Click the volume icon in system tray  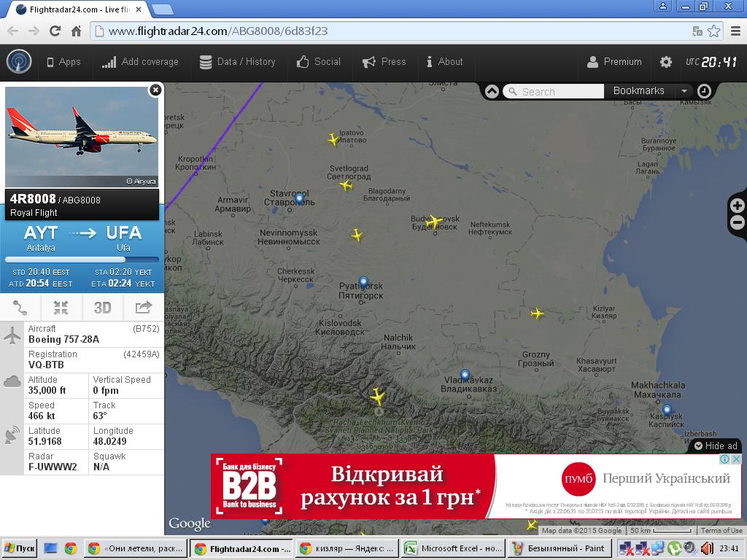pos(706,548)
